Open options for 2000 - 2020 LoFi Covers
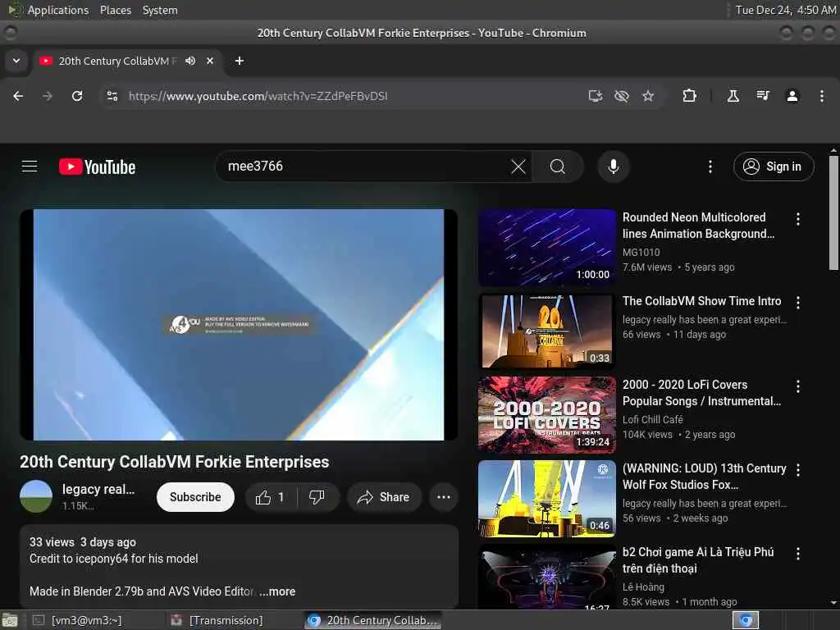This screenshot has height=630, width=840. pyautogui.click(x=798, y=386)
